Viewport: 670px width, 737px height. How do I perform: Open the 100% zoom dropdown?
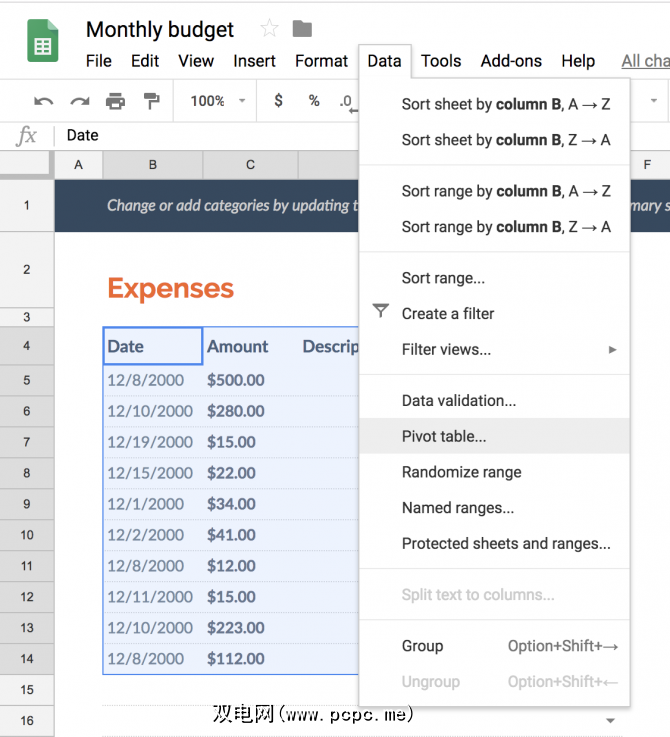217,101
